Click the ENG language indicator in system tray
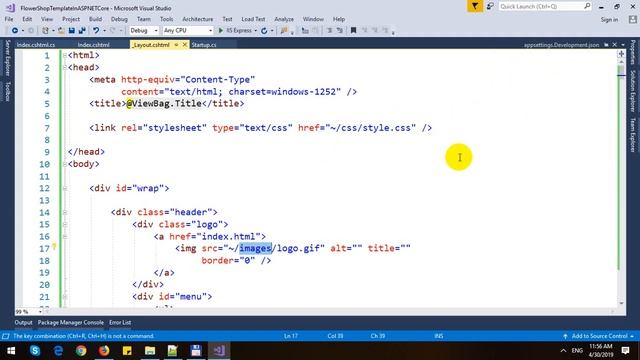Viewport: 640px width, 360px height. 577,351
